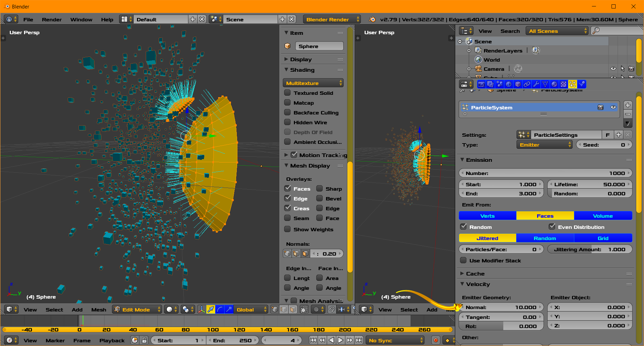The height and width of the screenshot is (346, 644).
Task: Jump to the last timeline frame
Action: pyautogui.click(x=359, y=340)
